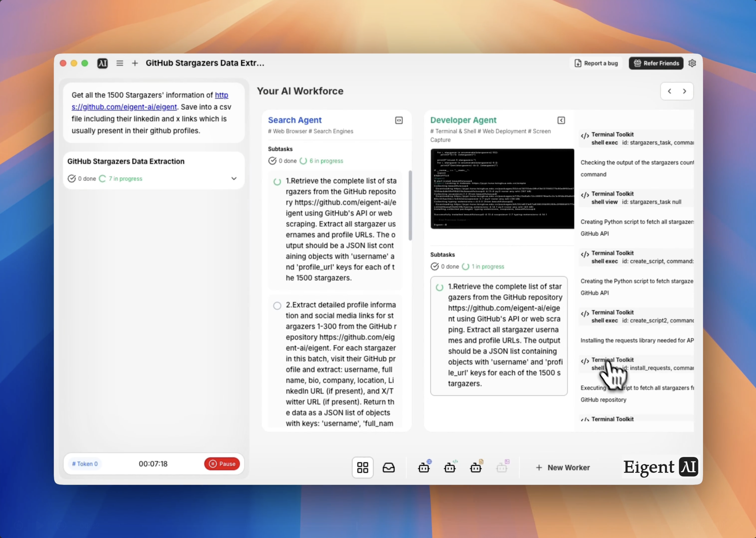This screenshot has width=756, height=538.
Task: Collapse the Developer Agent log panel icon
Action: tap(561, 120)
